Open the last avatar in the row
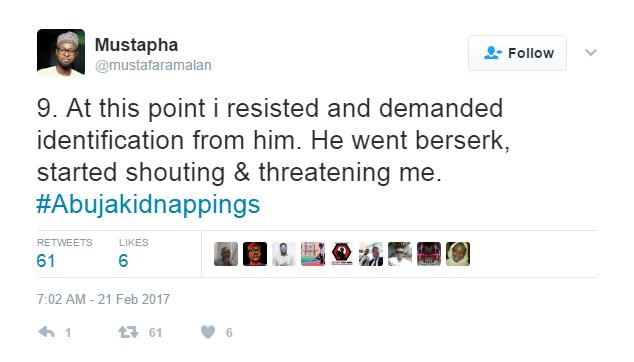Viewport: 634px width, 362px height. (458, 254)
